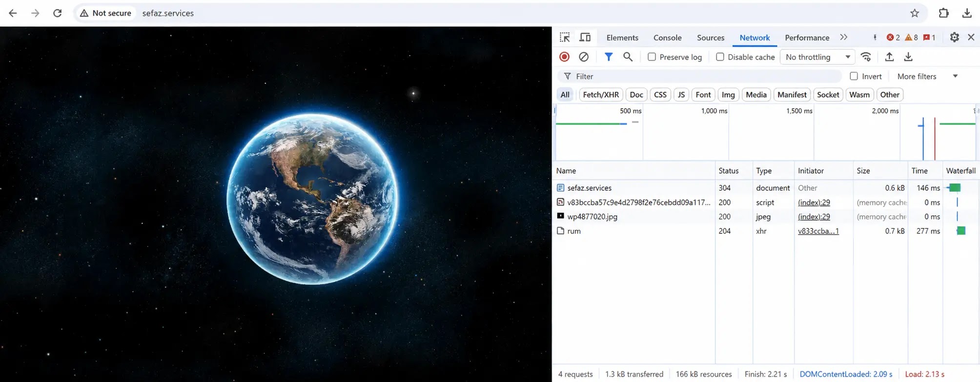
Task: Switch to the Performance tab
Action: (x=807, y=38)
